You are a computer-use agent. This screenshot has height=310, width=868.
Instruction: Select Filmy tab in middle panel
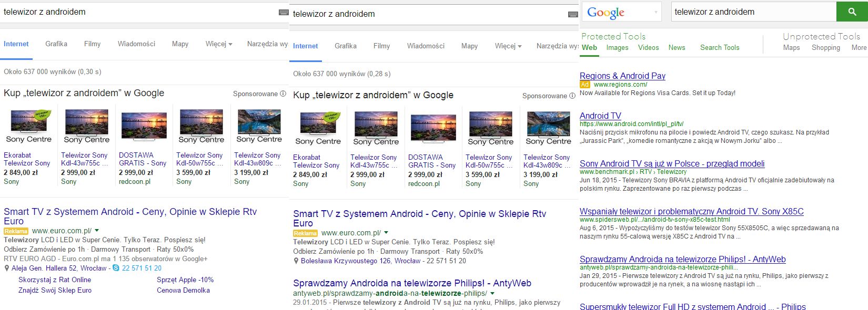tap(382, 46)
